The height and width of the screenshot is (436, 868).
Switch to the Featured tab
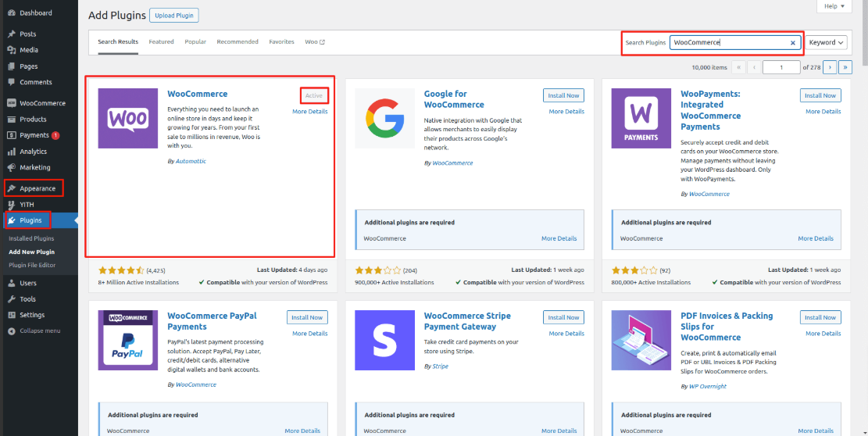point(161,42)
